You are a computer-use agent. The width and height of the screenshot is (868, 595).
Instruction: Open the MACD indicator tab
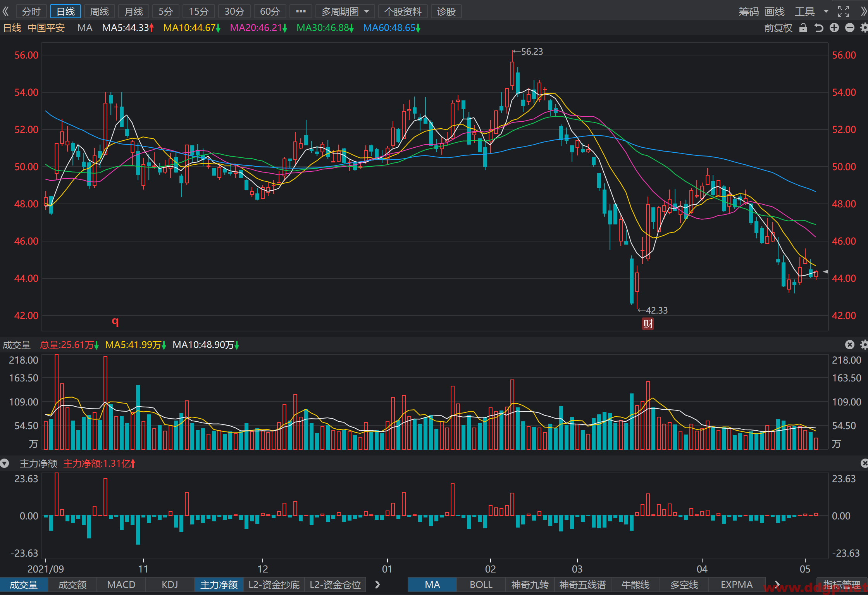point(121,585)
